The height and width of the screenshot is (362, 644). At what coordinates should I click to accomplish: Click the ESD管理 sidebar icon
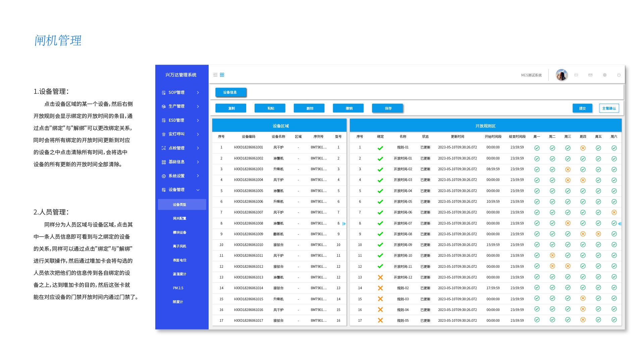pos(164,120)
